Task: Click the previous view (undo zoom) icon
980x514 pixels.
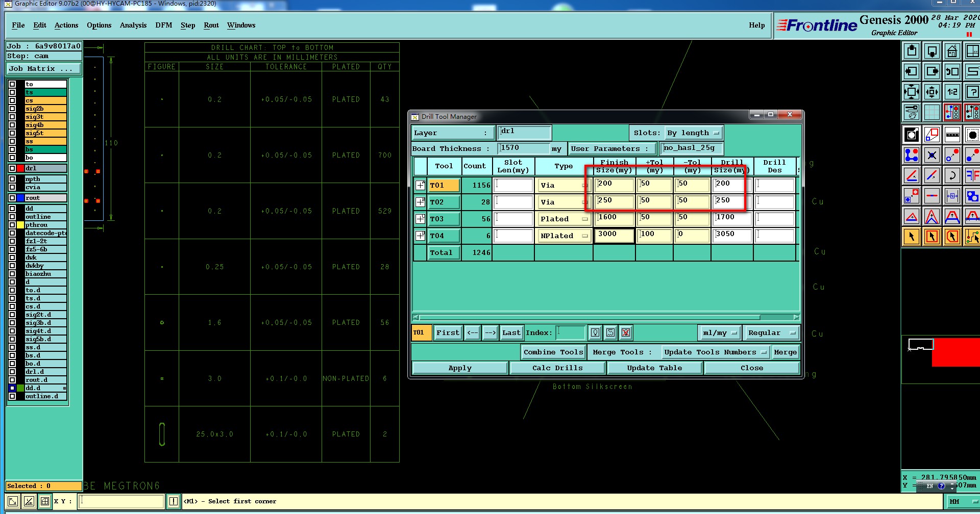Action: click(x=952, y=71)
